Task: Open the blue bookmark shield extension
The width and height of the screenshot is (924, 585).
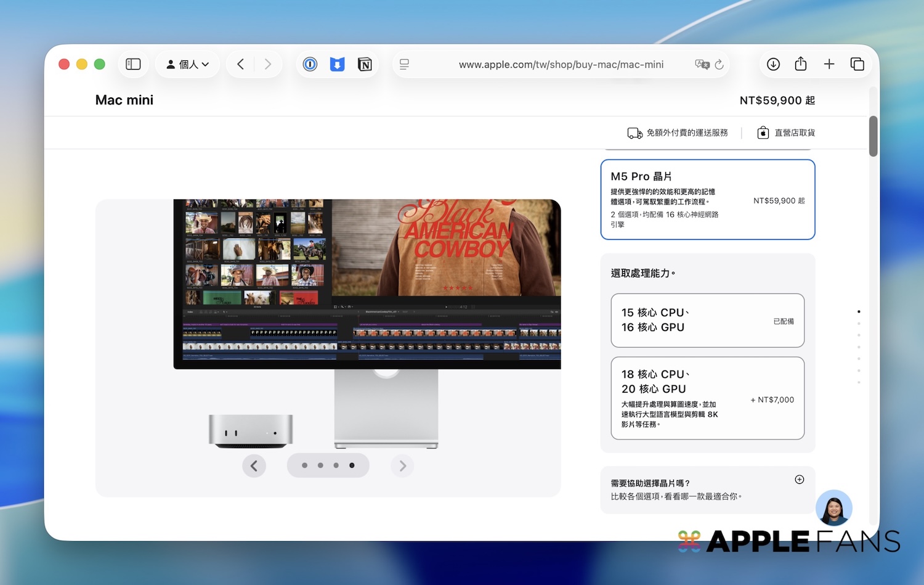Action: [x=337, y=64]
